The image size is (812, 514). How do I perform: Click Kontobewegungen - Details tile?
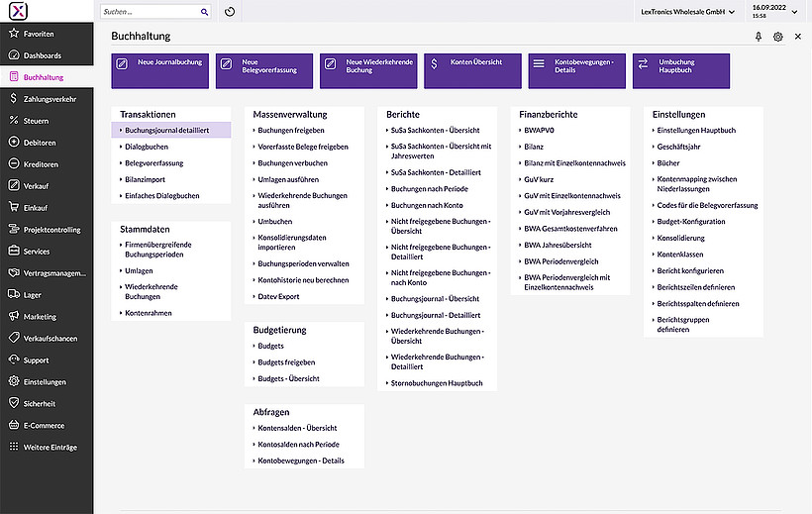[x=577, y=71]
